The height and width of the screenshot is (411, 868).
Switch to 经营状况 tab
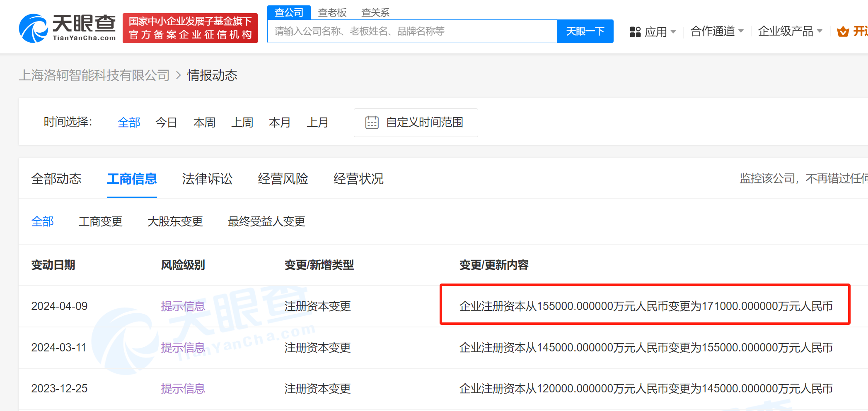pos(358,179)
